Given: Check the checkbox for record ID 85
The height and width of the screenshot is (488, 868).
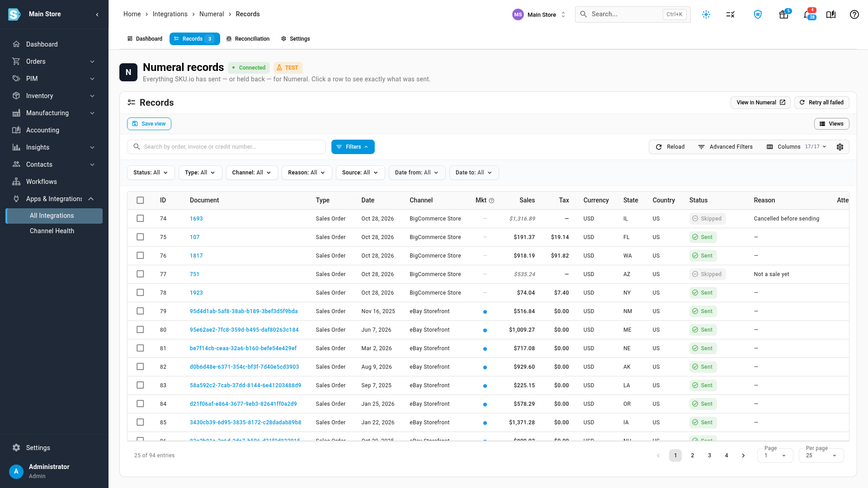Looking at the screenshot, I should point(140,422).
